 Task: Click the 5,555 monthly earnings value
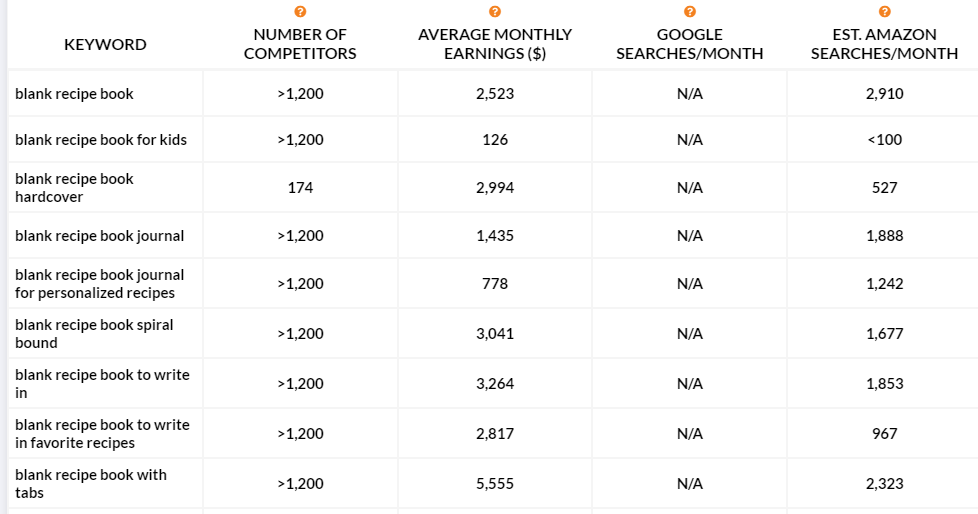(x=495, y=483)
